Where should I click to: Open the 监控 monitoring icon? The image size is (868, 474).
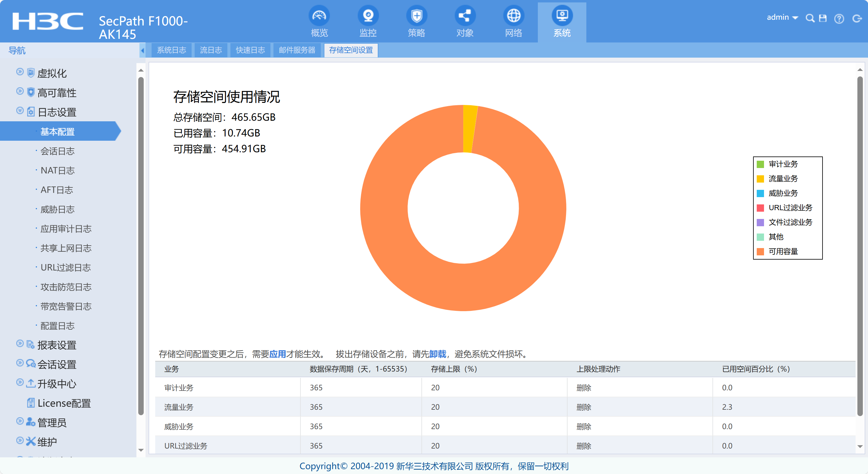click(x=368, y=16)
